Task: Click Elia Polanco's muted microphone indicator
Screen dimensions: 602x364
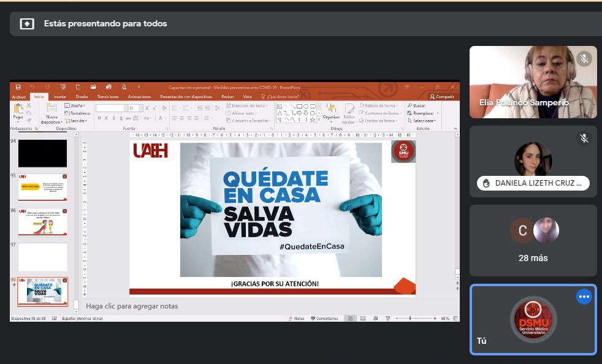Action: pyautogui.click(x=584, y=59)
